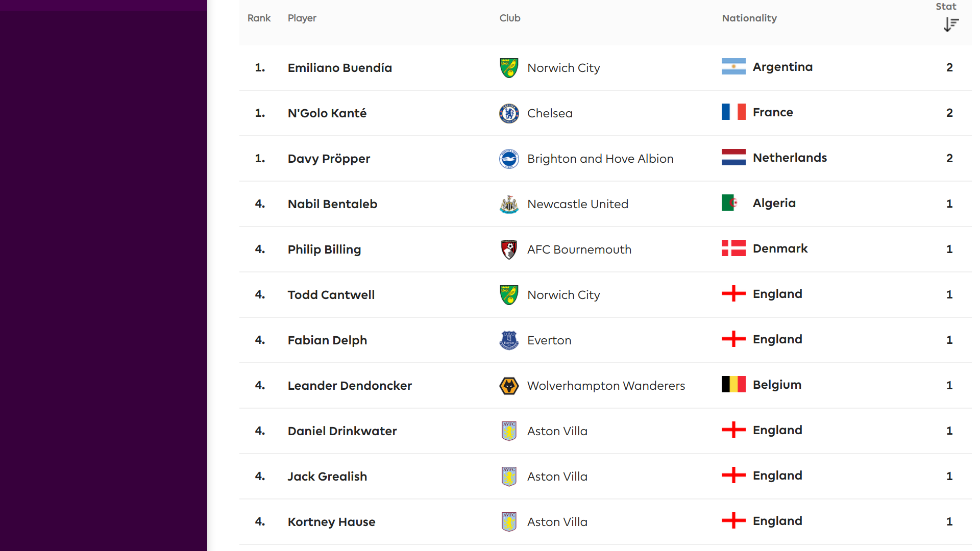Open Emiliano Buendía's player profile

(x=340, y=68)
